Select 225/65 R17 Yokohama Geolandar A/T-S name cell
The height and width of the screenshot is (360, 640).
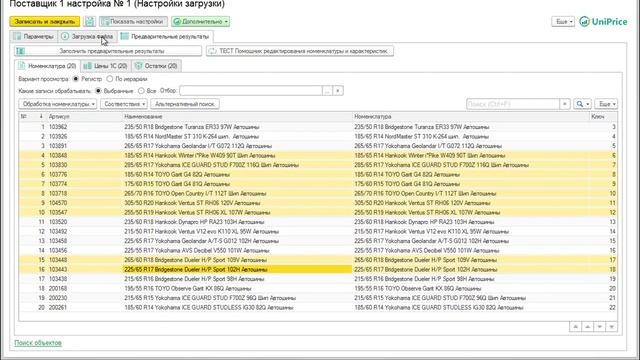(237, 241)
